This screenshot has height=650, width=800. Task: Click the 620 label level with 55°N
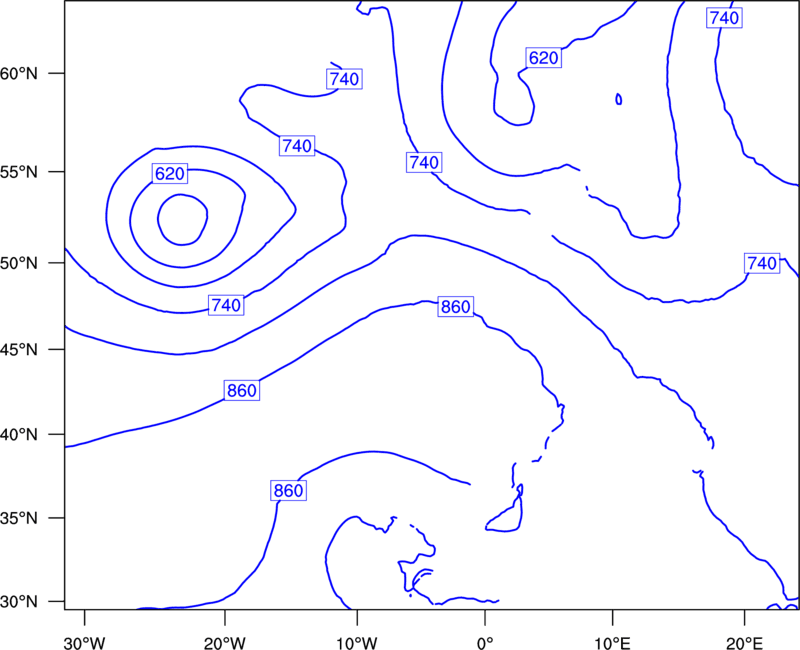tap(170, 174)
